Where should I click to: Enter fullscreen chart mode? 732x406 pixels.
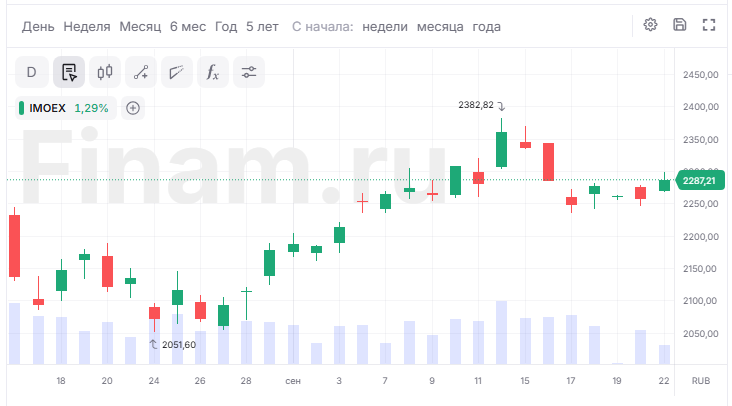709,25
